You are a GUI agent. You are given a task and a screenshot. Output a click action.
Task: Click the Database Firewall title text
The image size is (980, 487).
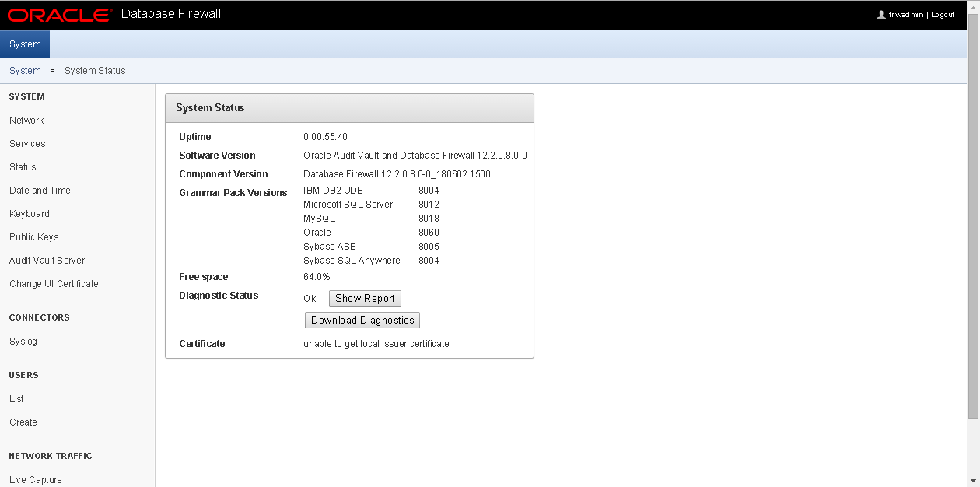[171, 14]
